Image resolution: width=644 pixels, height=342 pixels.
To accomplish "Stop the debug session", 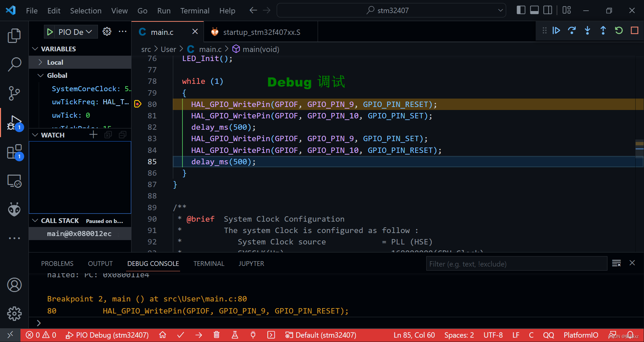I will [634, 31].
